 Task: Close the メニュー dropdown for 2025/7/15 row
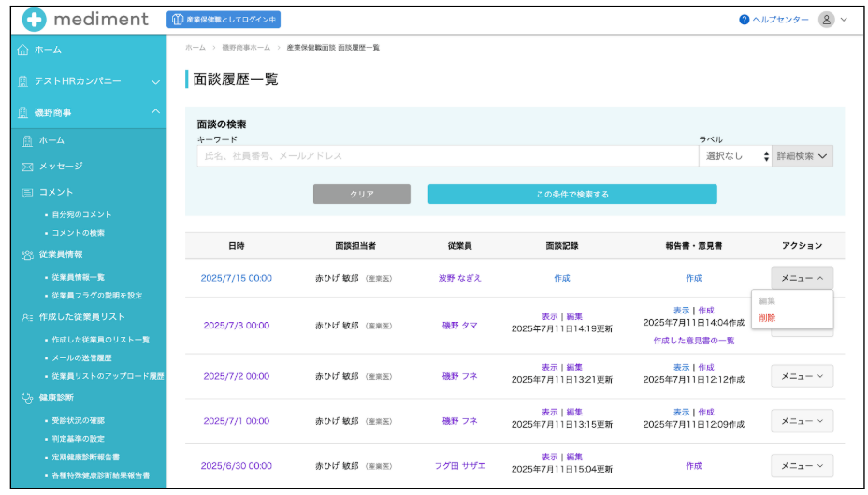(x=802, y=278)
